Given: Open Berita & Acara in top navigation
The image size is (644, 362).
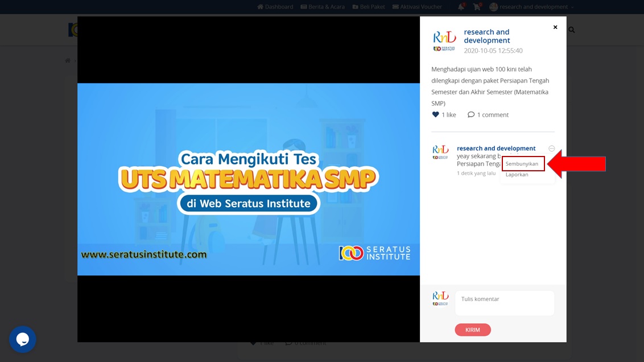Looking at the screenshot, I should [x=323, y=7].
